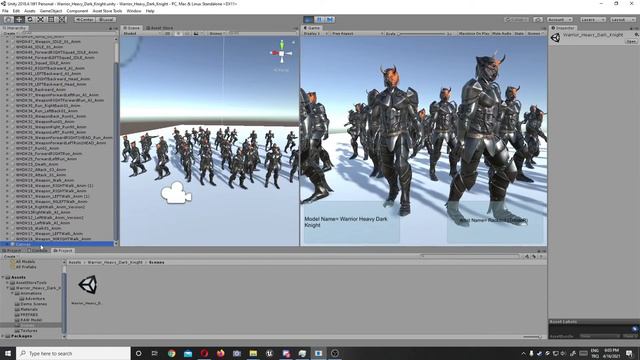Open the Game view Gizmos dropdown

[536, 33]
